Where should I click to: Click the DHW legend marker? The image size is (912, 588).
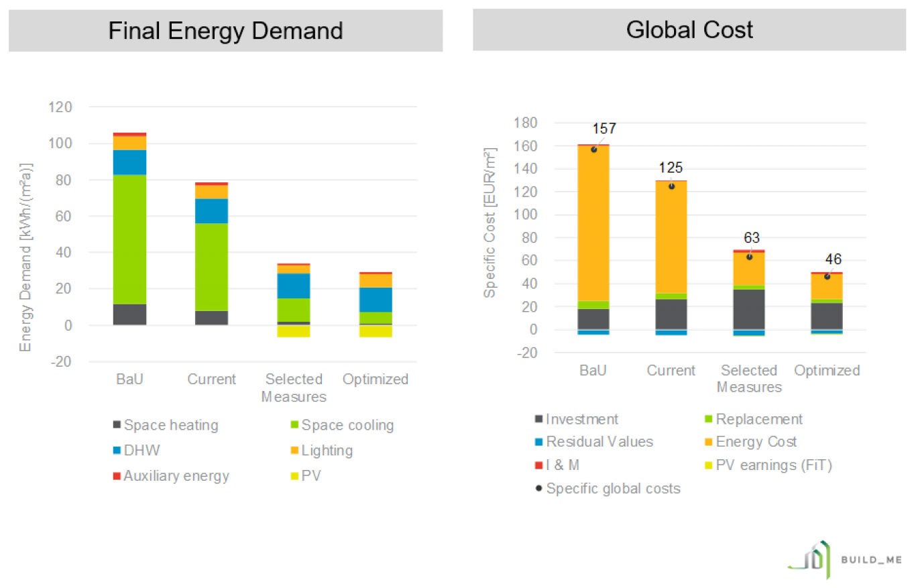click(x=117, y=451)
